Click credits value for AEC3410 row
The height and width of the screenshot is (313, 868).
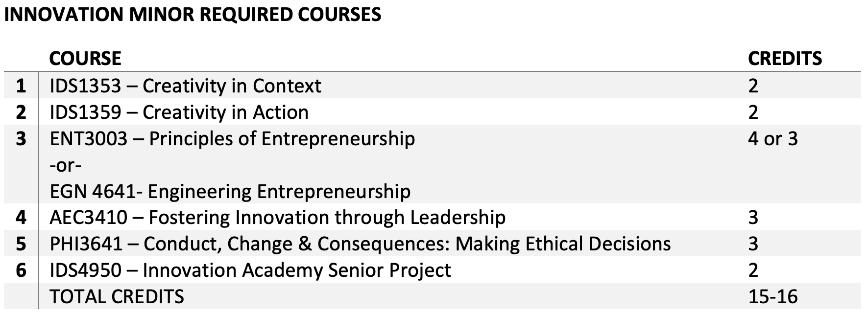tap(753, 218)
